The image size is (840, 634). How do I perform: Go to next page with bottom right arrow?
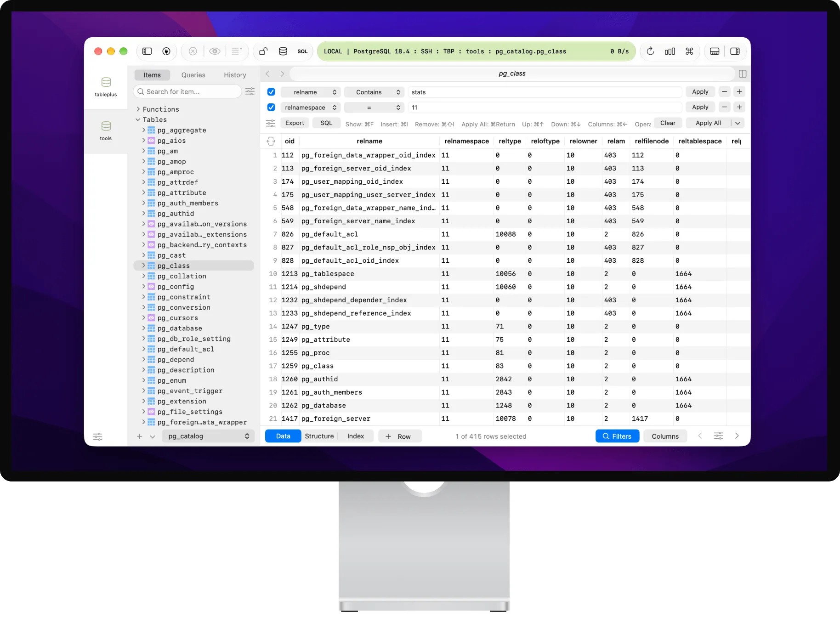pos(737,436)
